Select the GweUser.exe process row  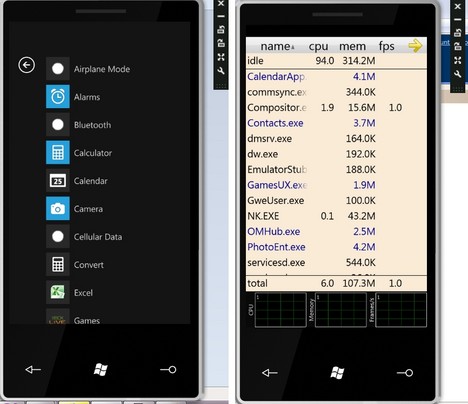[x=336, y=200]
